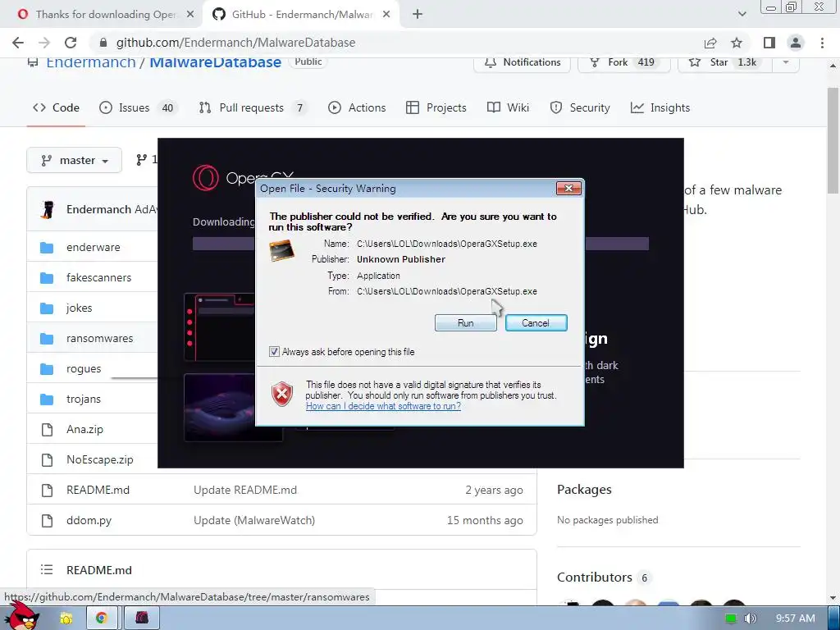Open a new browser tab
The image size is (840, 630).
[x=418, y=15]
